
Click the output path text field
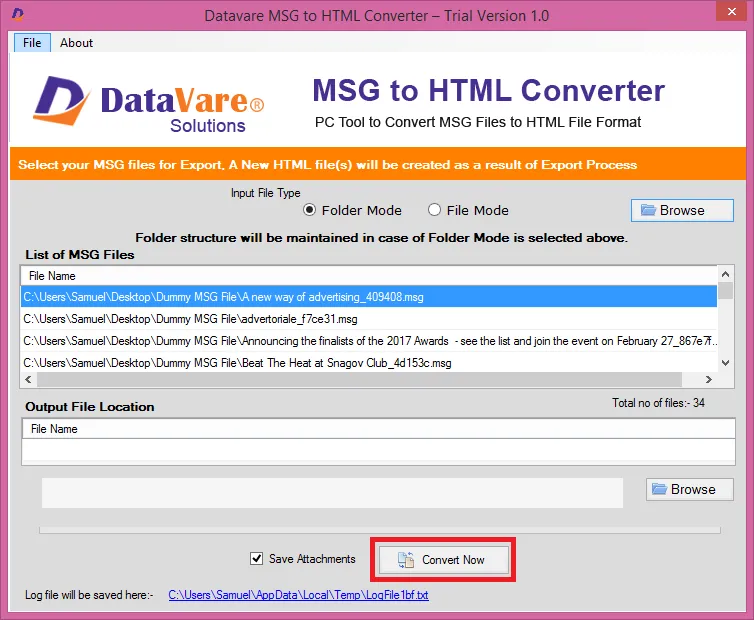click(x=332, y=493)
